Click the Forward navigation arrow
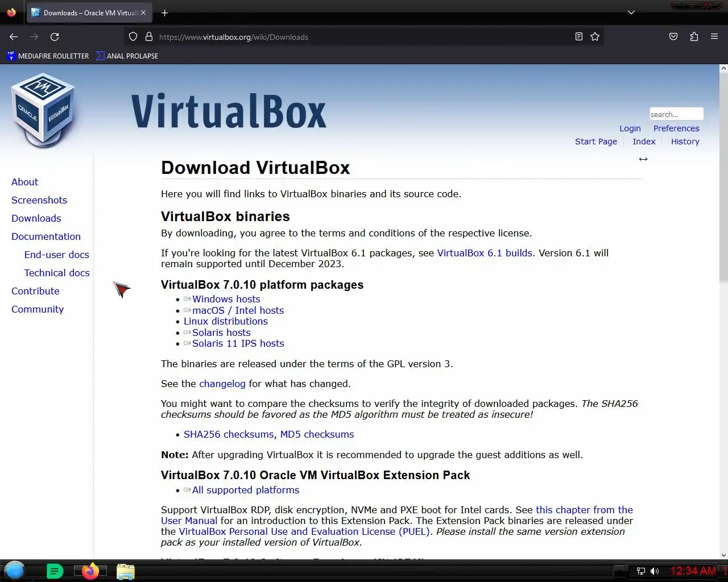This screenshot has height=582, width=728. tap(34, 37)
